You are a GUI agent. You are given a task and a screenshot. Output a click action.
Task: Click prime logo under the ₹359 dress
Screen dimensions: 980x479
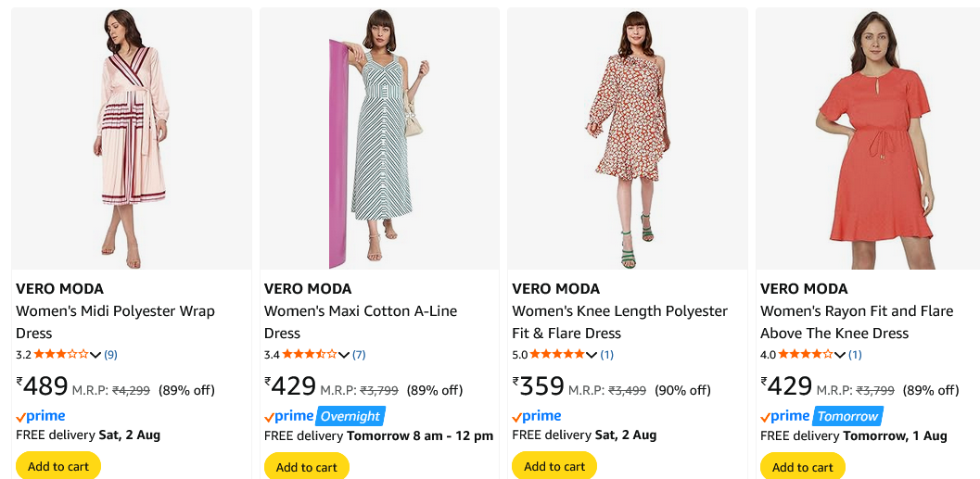click(537, 416)
